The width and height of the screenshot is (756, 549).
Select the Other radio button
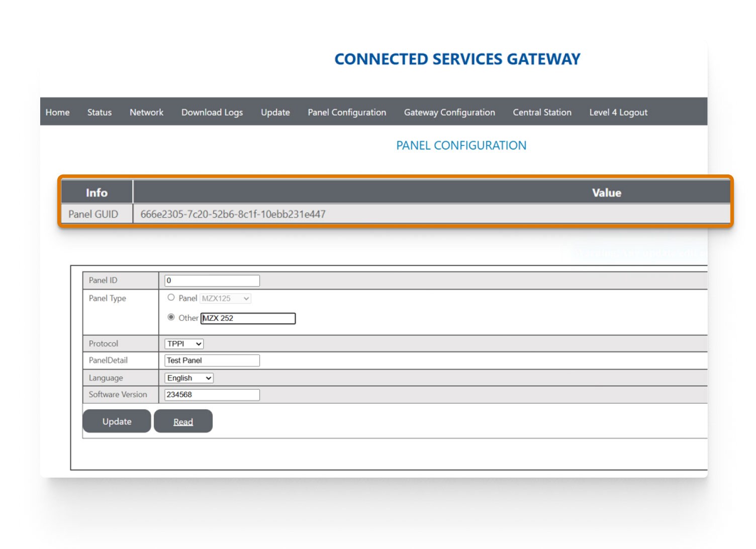[171, 317]
